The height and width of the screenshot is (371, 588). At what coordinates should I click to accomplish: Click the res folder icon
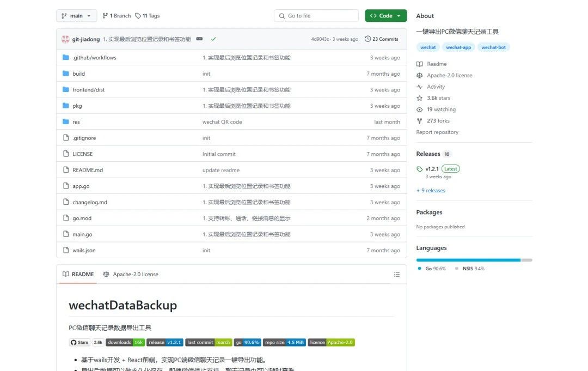click(66, 121)
